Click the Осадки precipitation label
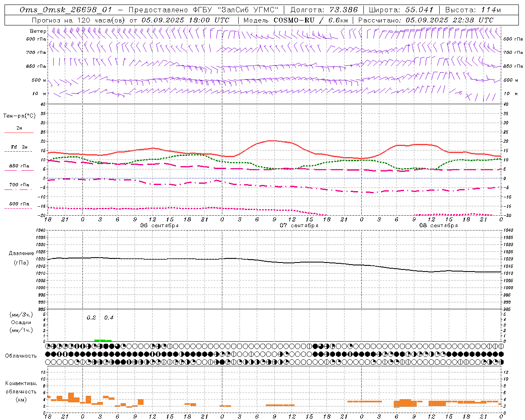 click(x=21, y=322)
